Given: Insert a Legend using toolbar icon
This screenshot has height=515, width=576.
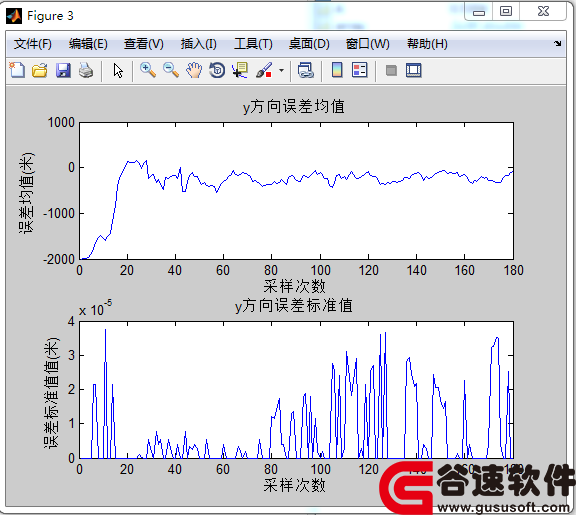Looking at the screenshot, I should tap(359, 70).
